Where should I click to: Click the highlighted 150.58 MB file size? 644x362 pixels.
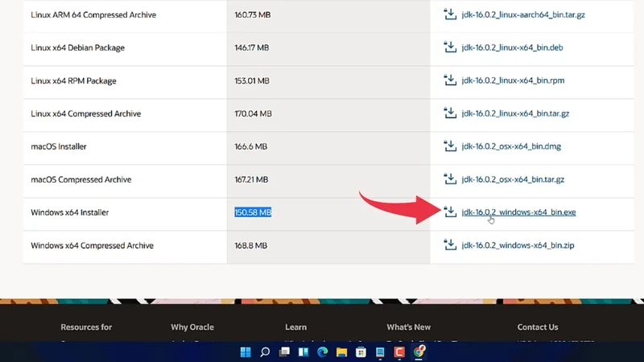point(253,212)
